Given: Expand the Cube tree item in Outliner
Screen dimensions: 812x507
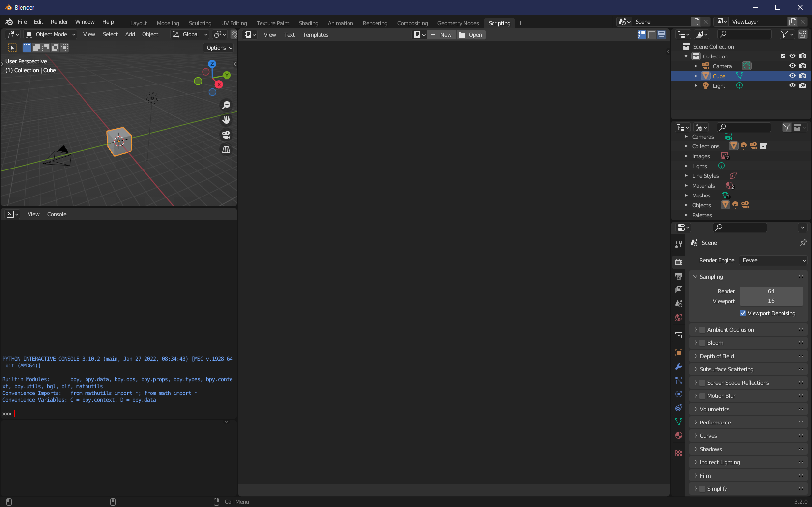Looking at the screenshot, I should (x=696, y=76).
